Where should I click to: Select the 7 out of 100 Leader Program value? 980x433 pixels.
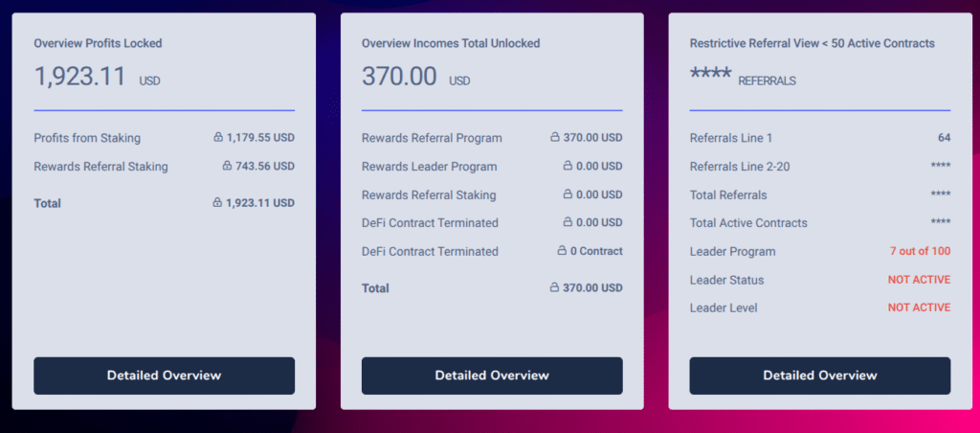[x=920, y=251]
